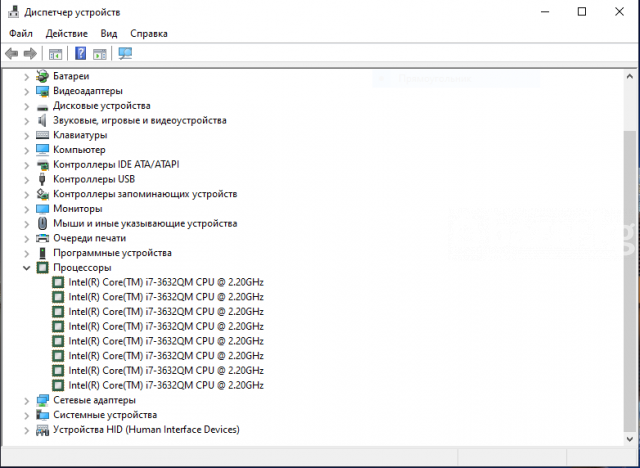Select the first Intel Core i7-3632QM processor entry
Screen dimensions: 640x468
[x=165, y=282]
